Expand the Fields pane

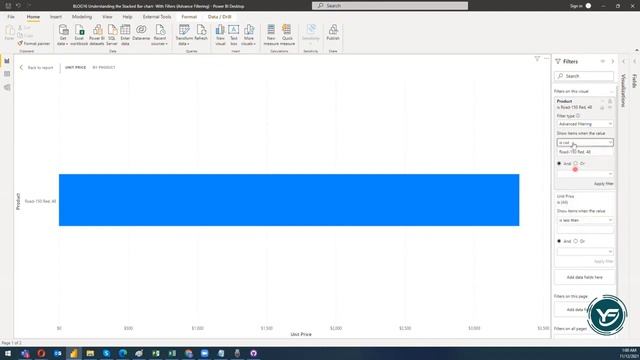(x=634, y=61)
